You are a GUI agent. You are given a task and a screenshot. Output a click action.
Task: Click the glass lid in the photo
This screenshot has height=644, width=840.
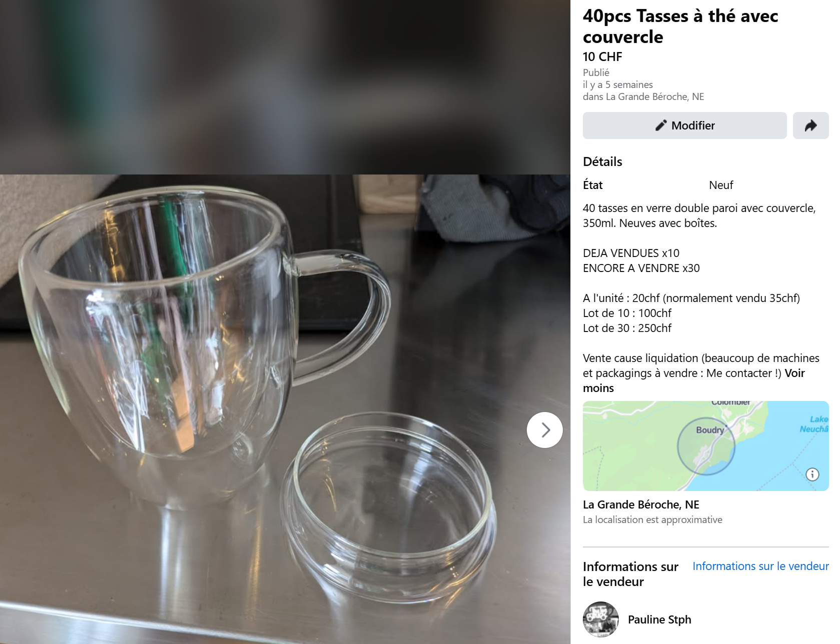click(390, 505)
